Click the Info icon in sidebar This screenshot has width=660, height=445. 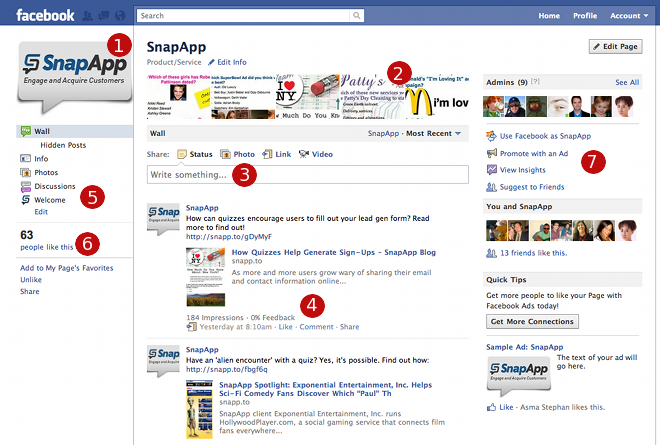[25, 158]
